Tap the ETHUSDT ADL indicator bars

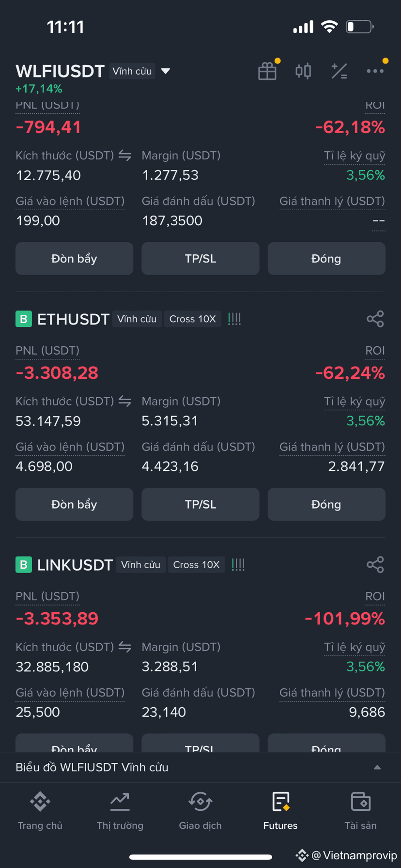click(x=234, y=319)
